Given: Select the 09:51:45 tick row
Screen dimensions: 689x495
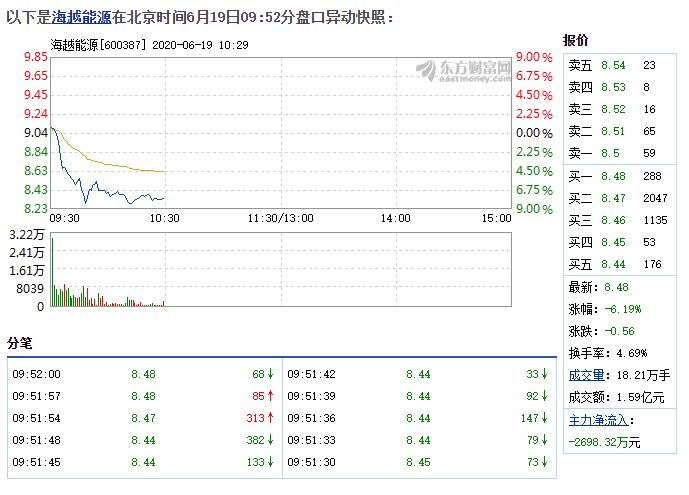Looking at the screenshot, I should [143, 462].
